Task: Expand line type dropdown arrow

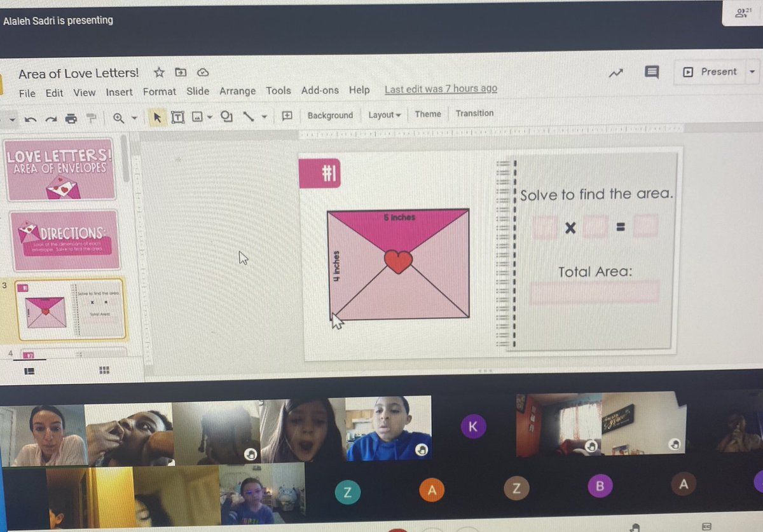Action: [264, 117]
